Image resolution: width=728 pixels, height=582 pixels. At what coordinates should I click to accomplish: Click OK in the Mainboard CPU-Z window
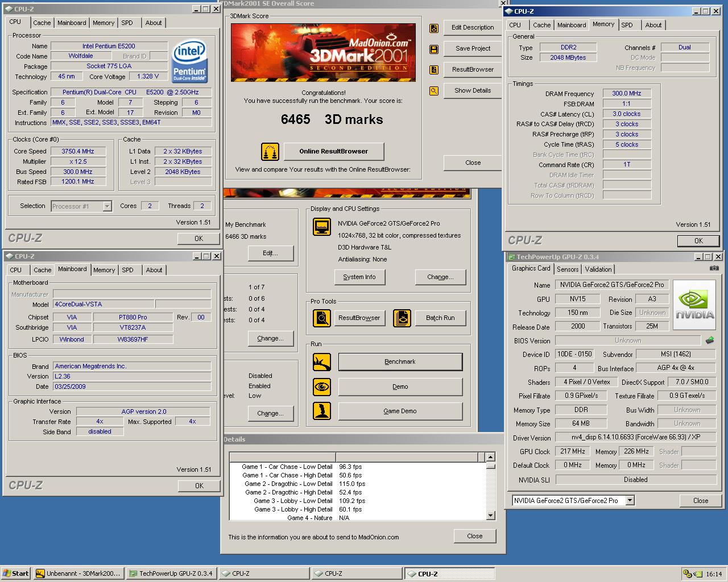pos(199,486)
